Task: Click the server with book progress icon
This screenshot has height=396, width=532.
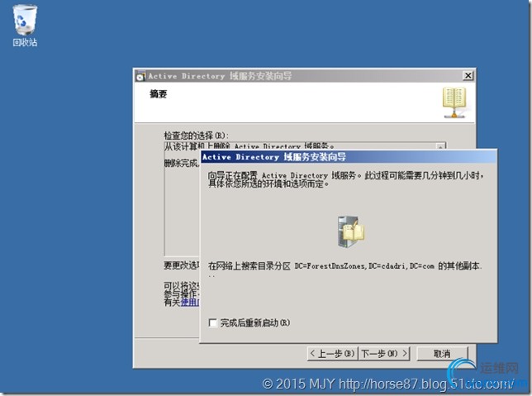Action: pos(350,231)
